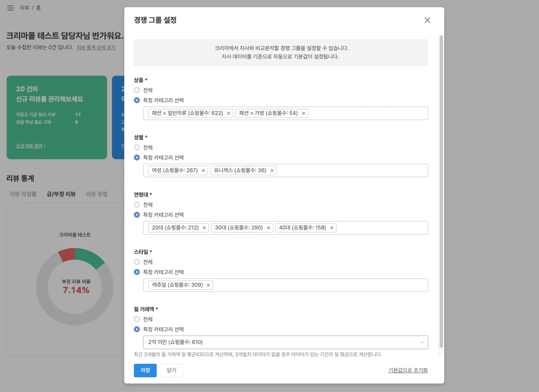Switch to the 리뷰 작성률 tab
This screenshot has width=539, height=392.
pyautogui.click(x=23, y=194)
